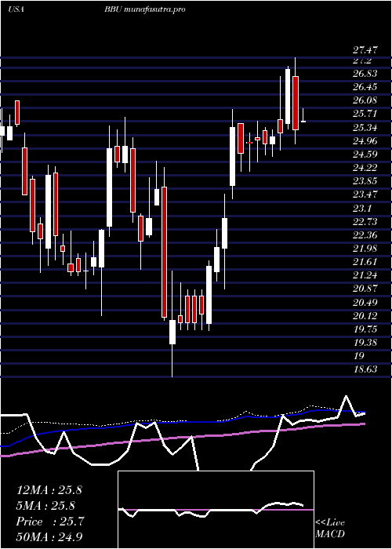Screen dimensions: 392x549
Task: Click the last small candle near 25.71
Action: 303,121
